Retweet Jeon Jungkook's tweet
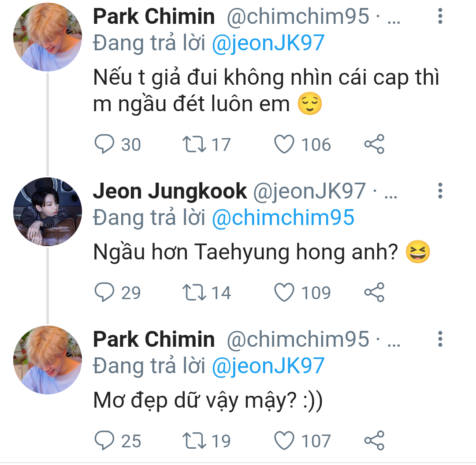The image size is (476, 465). [x=194, y=293]
